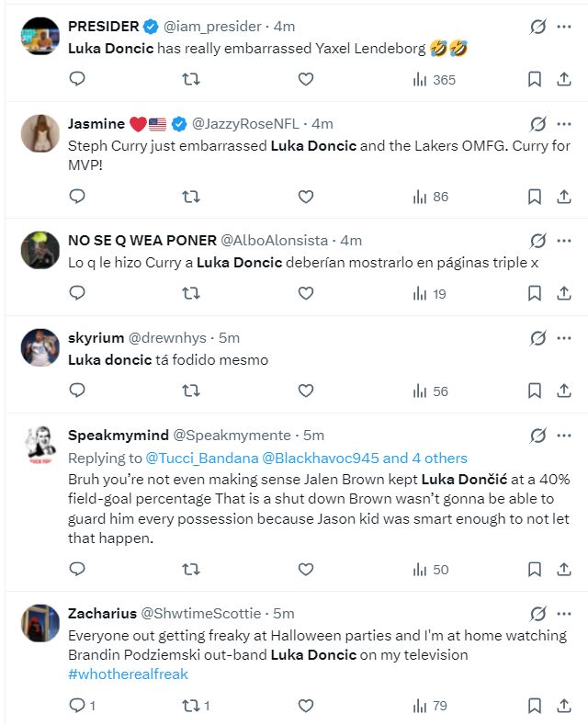Open three-dots menu on Jasmine's tweet
588x725 pixels.
point(564,124)
